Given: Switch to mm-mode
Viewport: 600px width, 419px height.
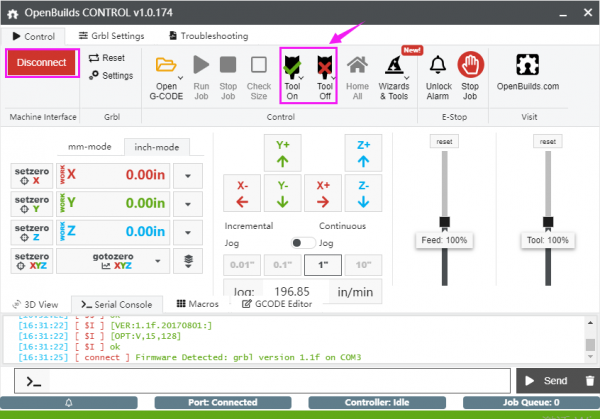Looking at the screenshot, I should click(90, 147).
